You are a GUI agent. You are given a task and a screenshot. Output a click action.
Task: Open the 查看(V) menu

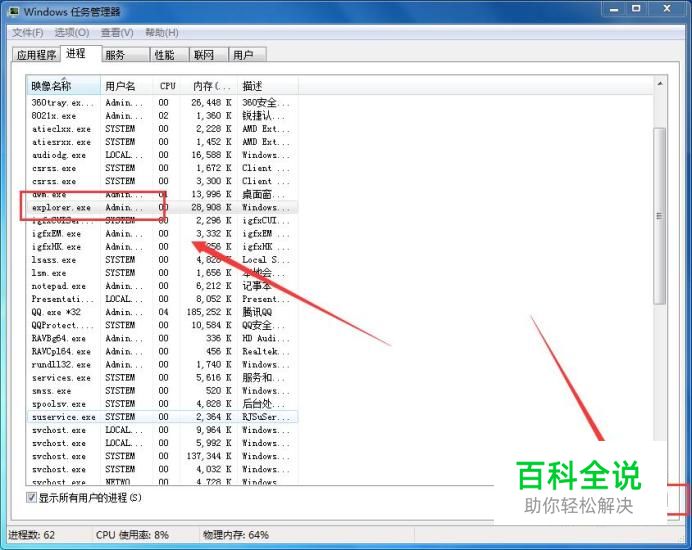[117, 33]
